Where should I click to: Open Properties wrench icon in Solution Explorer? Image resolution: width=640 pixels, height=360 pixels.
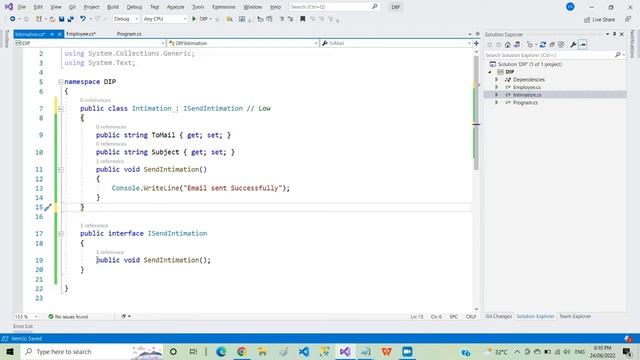[573, 45]
